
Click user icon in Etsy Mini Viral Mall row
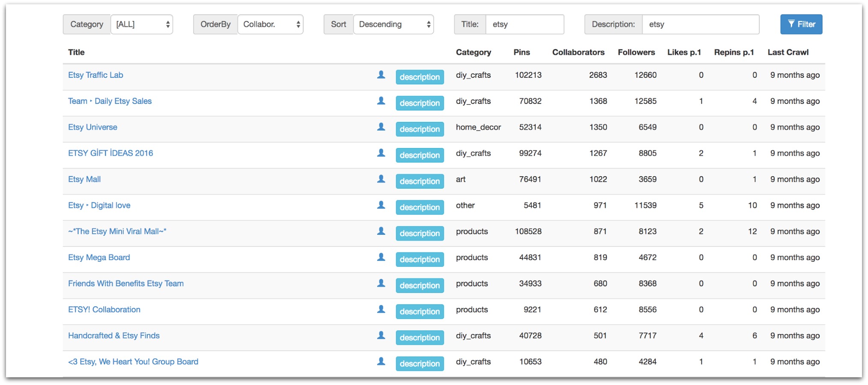click(381, 231)
